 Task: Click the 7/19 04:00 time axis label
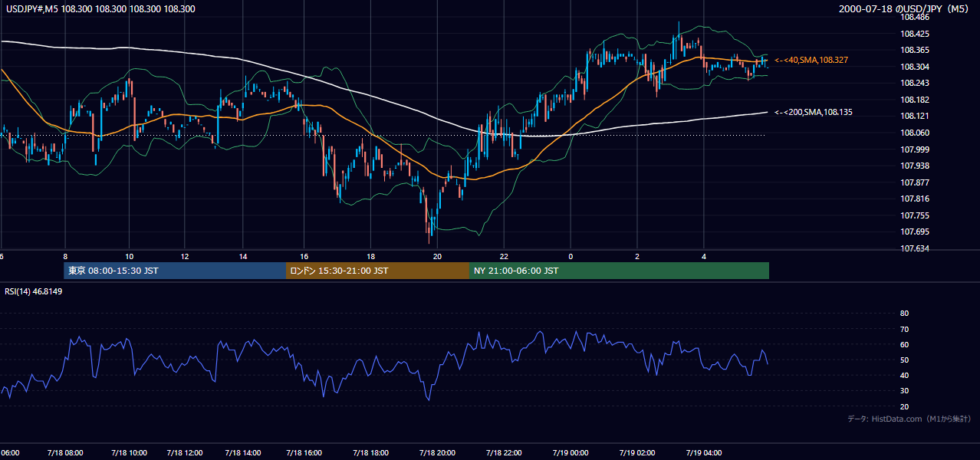pos(704,452)
